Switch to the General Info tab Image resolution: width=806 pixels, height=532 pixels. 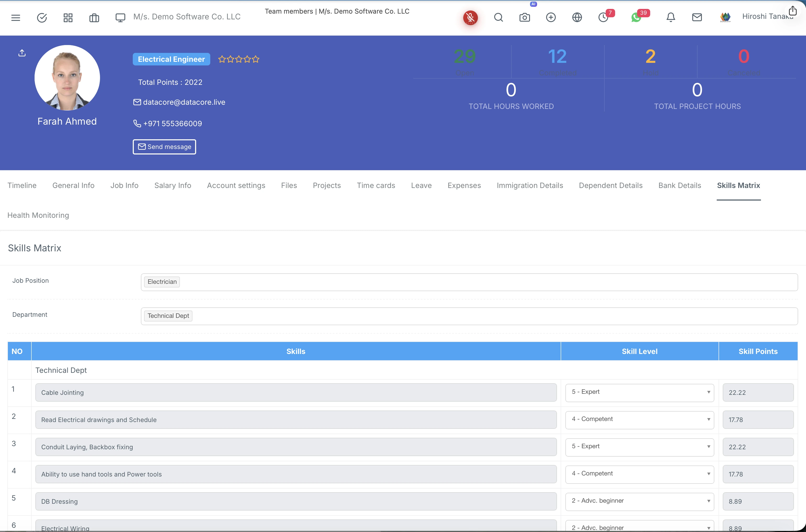coord(73,186)
